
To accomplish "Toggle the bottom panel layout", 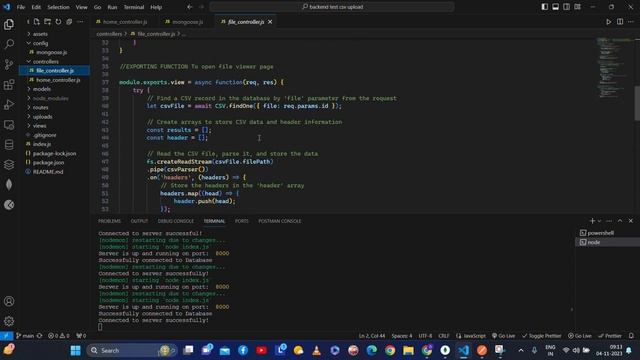I will [x=556, y=7].
